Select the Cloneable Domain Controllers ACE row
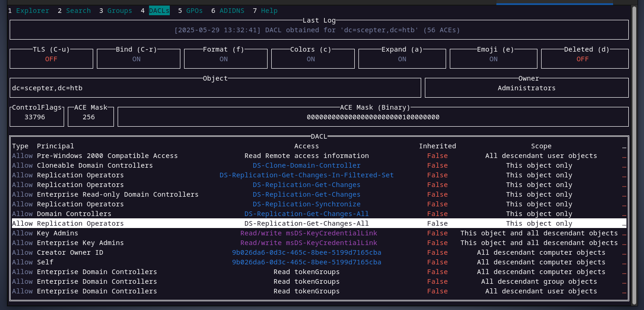644x310 pixels. (x=95, y=165)
